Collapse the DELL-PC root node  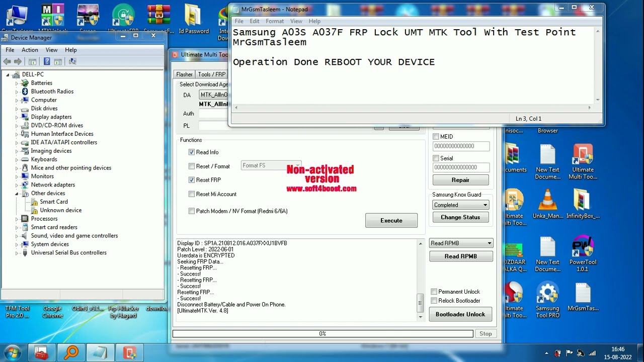8,74
